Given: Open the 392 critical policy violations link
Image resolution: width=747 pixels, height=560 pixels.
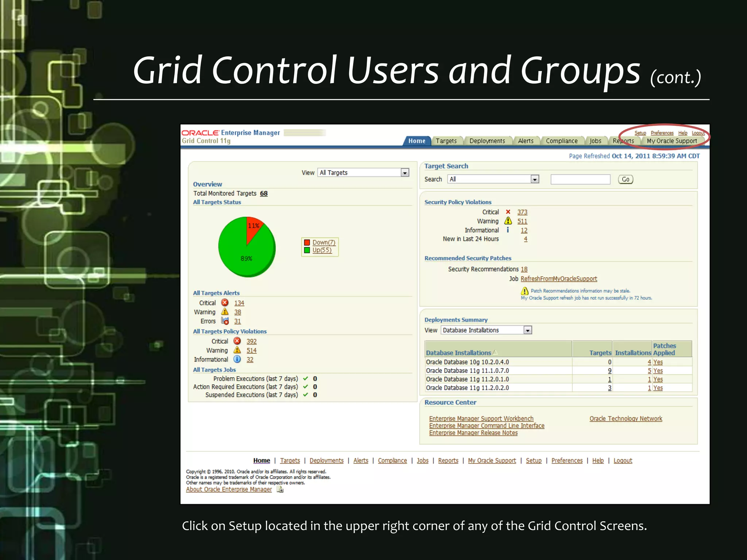Looking at the screenshot, I should (252, 341).
